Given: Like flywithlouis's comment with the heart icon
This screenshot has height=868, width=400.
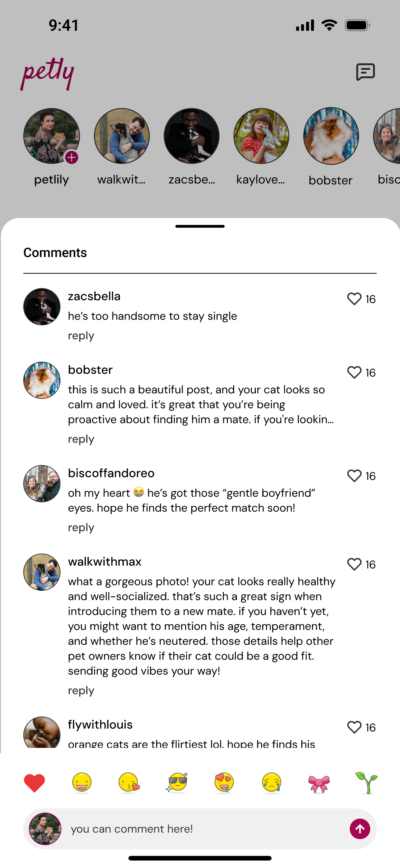Looking at the screenshot, I should (354, 727).
